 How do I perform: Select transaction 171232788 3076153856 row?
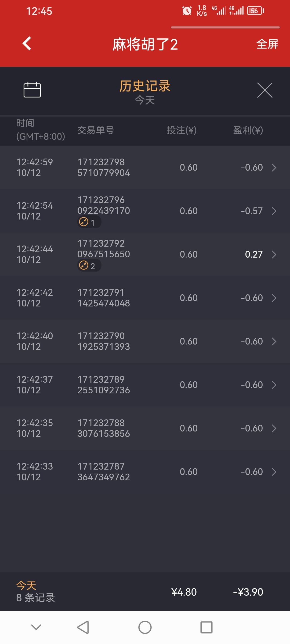click(x=145, y=428)
